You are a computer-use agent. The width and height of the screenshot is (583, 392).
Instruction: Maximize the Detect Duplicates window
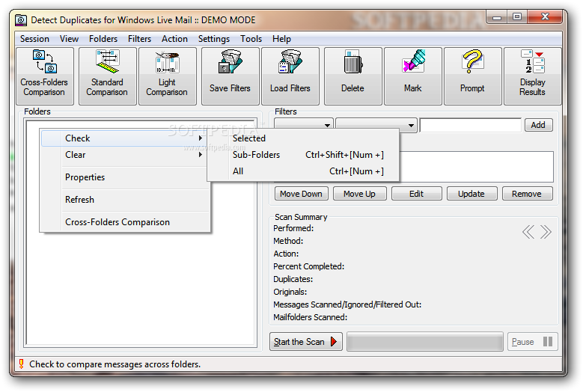coord(517,17)
